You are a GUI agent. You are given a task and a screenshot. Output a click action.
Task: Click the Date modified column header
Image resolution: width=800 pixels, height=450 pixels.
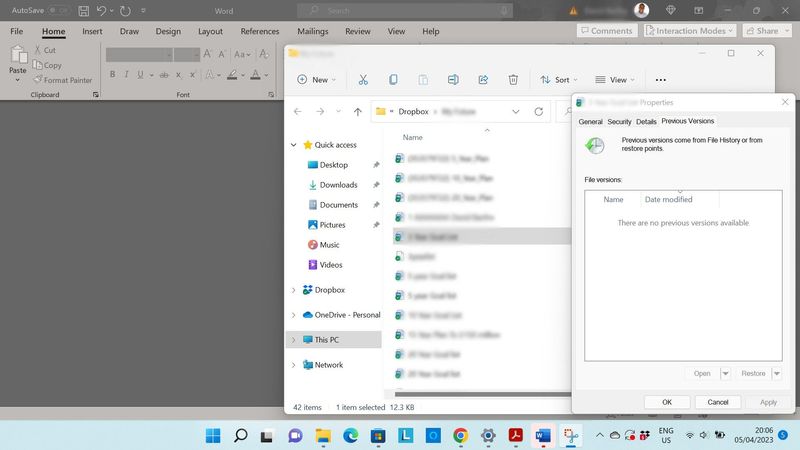click(x=668, y=200)
